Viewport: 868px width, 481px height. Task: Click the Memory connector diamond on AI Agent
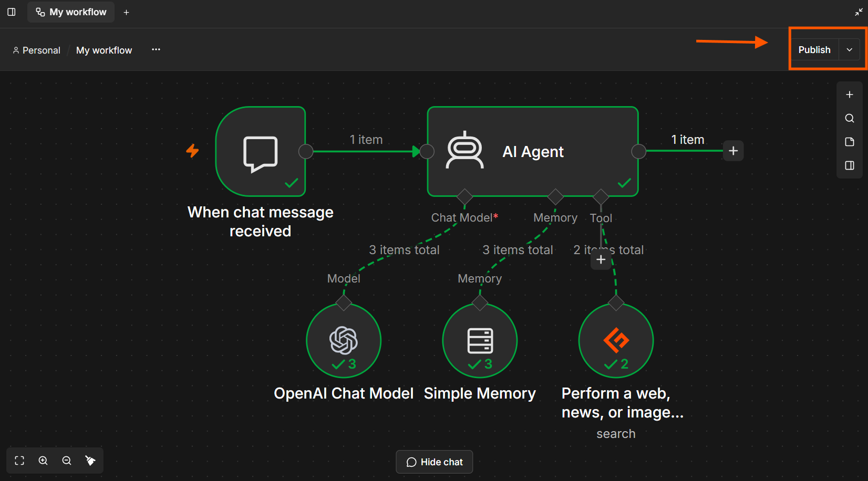[x=555, y=197]
